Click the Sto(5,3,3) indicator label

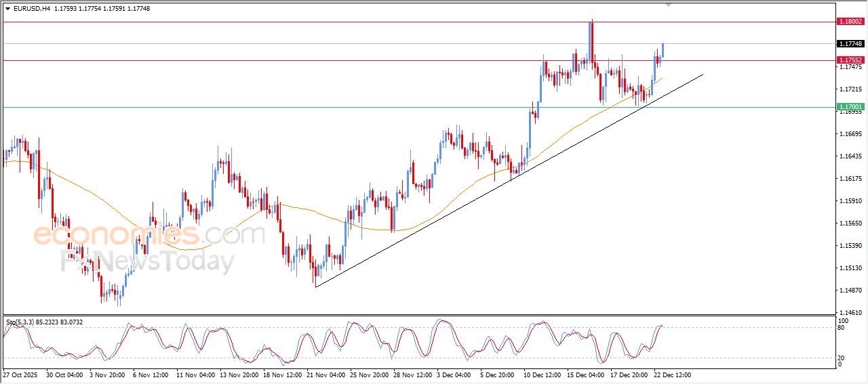[20, 322]
